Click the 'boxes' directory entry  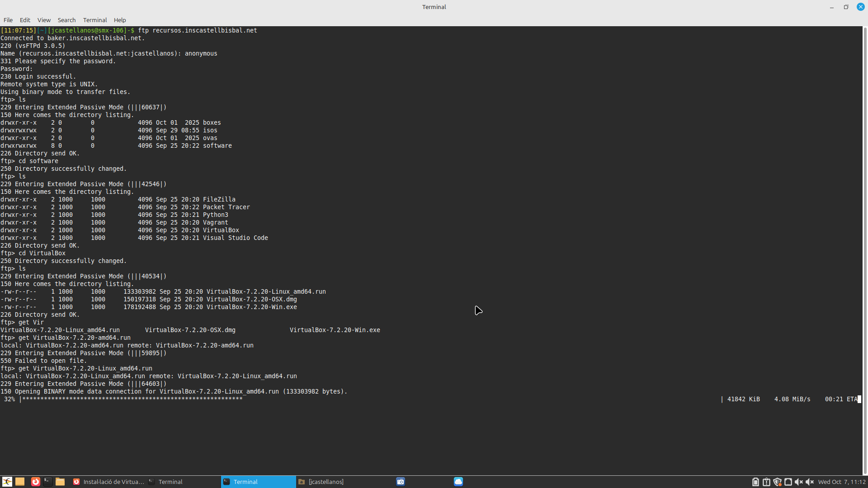pyautogui.click(x=212, y=122)
